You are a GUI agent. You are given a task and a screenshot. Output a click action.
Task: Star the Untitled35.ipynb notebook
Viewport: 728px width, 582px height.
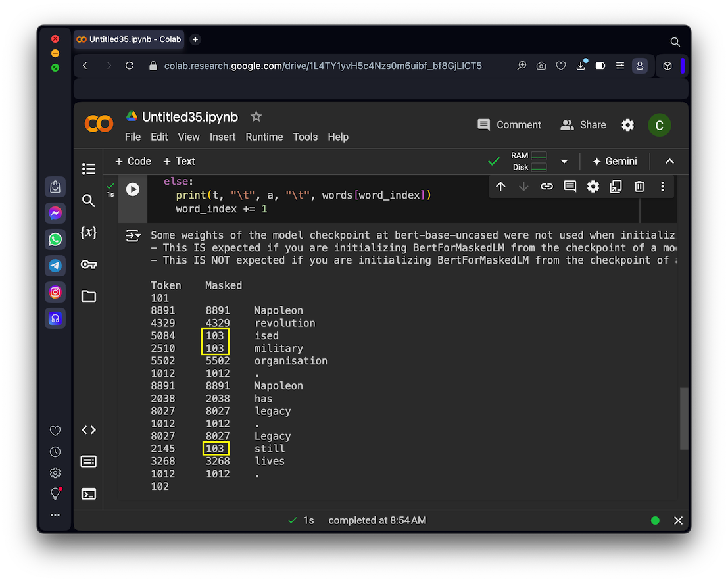pos(256,117)
